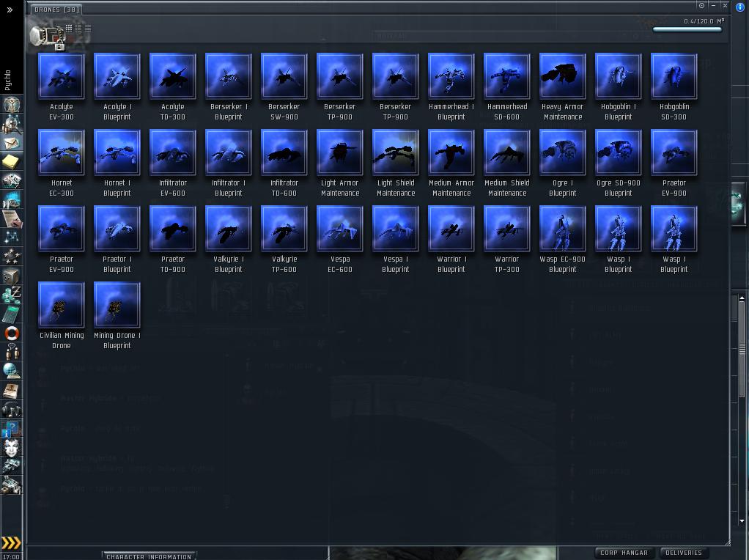Switch to plain list view mode
This screenshot has height=560, width=749.
88,28
